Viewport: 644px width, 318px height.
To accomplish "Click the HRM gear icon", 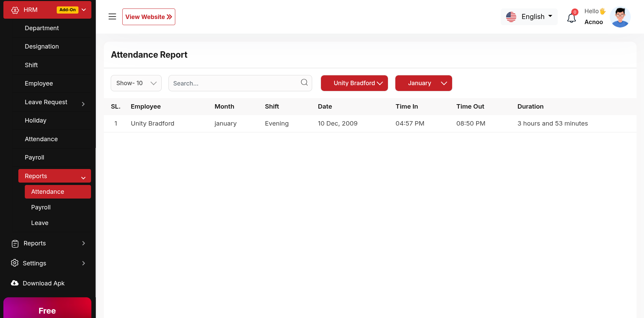I will click(15, 10).
